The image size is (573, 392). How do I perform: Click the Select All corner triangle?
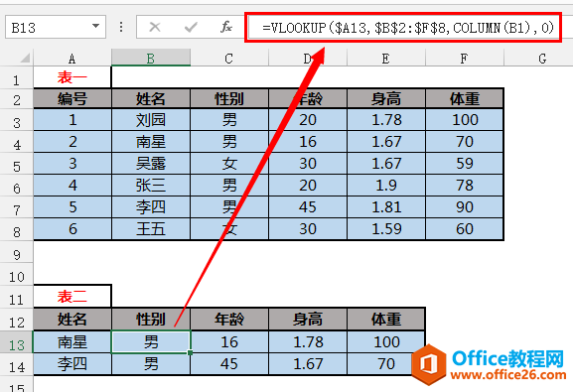point(25,58)
